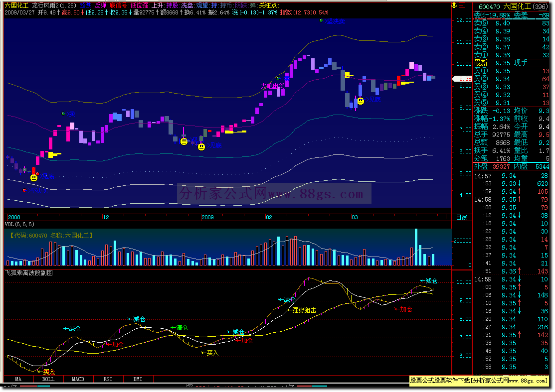Click the 大笔出货 signal label on chart
This screenshot has height=392, width=555.
272,86
